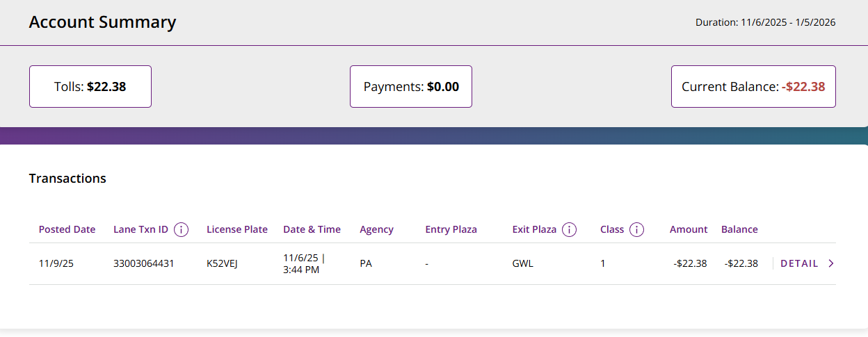The image size is (868, 337).
Task: Open the Class column info icon
Action: 636,229
